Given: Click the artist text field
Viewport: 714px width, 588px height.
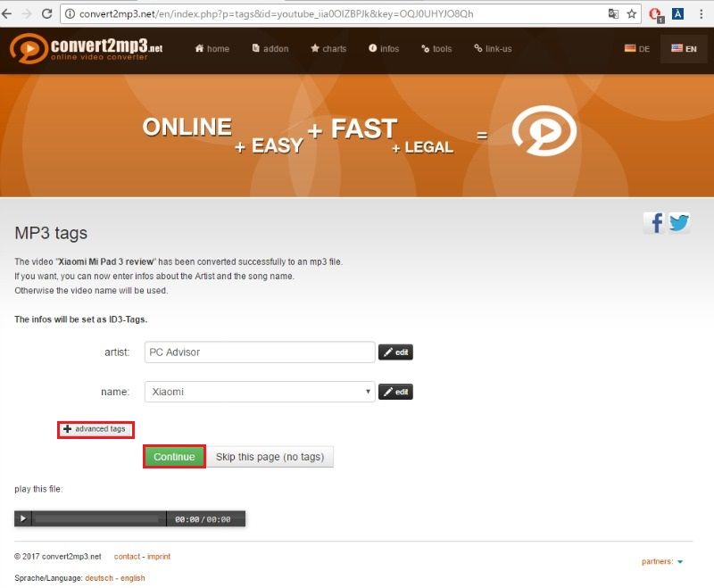Looking at the screenshot, I should pos(260,352).
